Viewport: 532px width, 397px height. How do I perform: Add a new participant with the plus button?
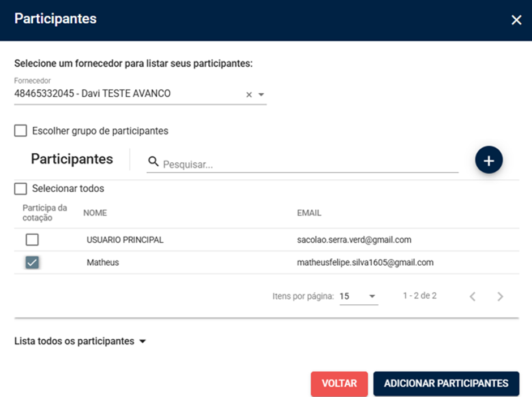tap(488, 160)
